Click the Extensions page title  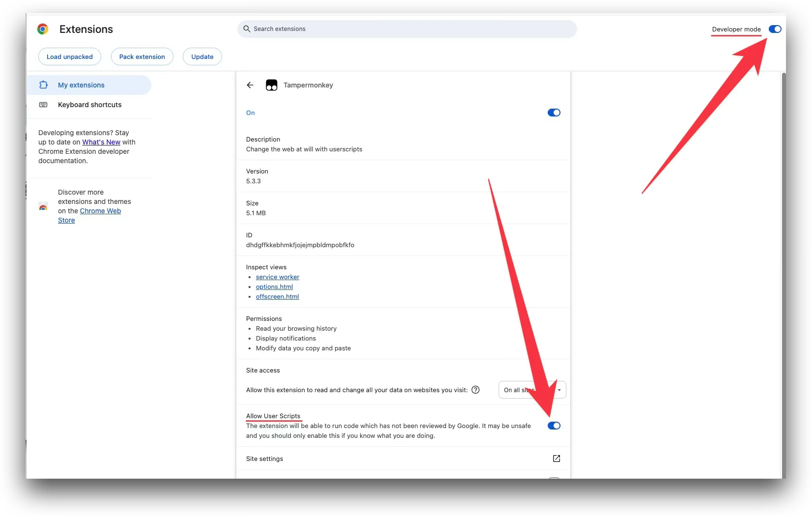86,29
